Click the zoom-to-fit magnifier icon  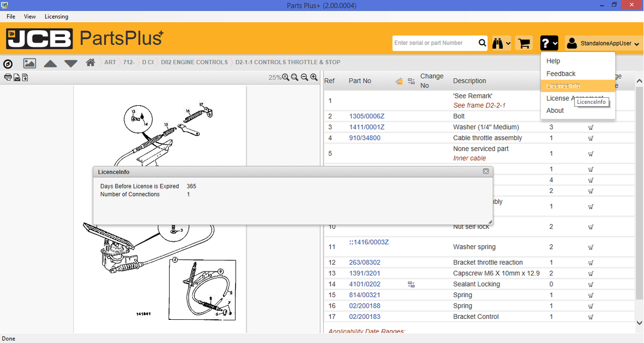[x=295, y=77]
